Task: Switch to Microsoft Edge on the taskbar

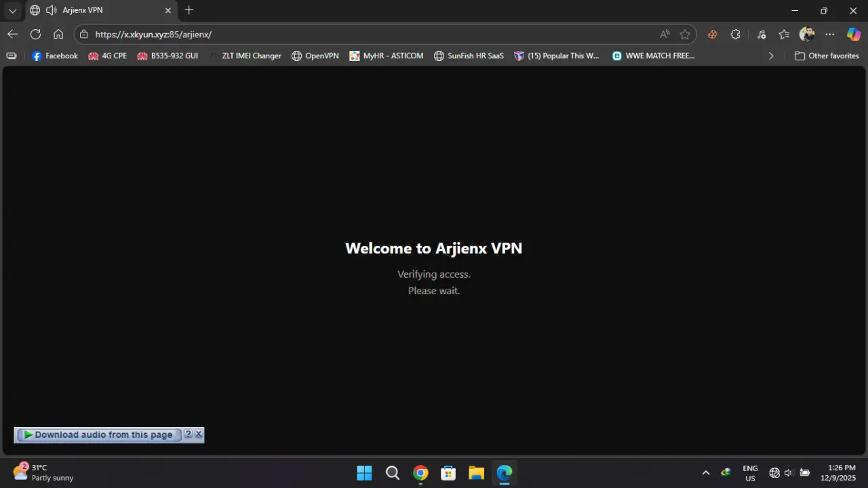Action: (x=504, y=472)
